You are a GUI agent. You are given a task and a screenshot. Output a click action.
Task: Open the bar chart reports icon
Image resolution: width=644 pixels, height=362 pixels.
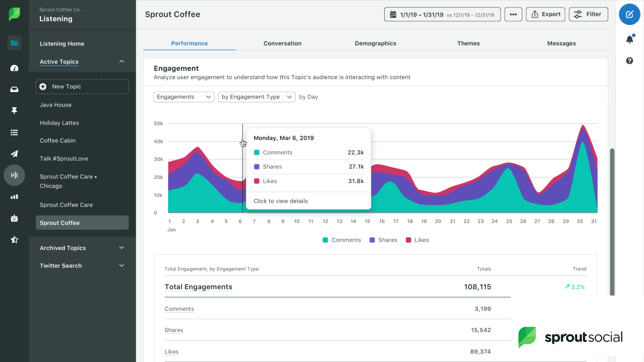pyautogui.click(x=14, y=197)
